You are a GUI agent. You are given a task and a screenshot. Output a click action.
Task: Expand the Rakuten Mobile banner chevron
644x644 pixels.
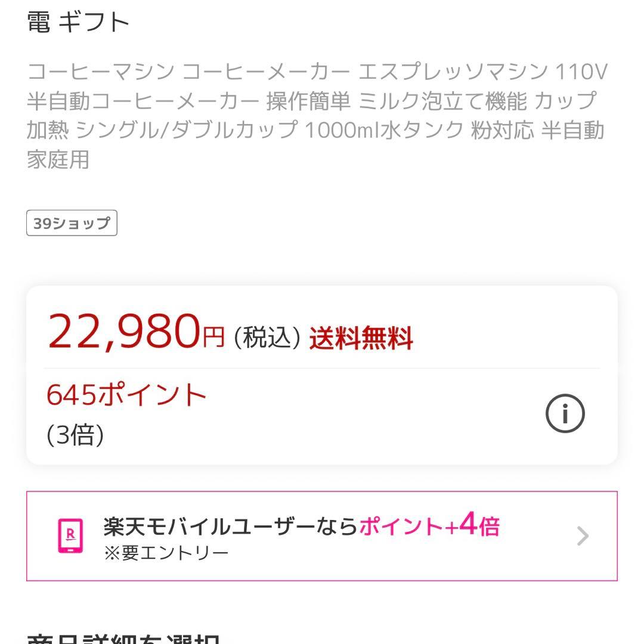(x=583, y=536)
